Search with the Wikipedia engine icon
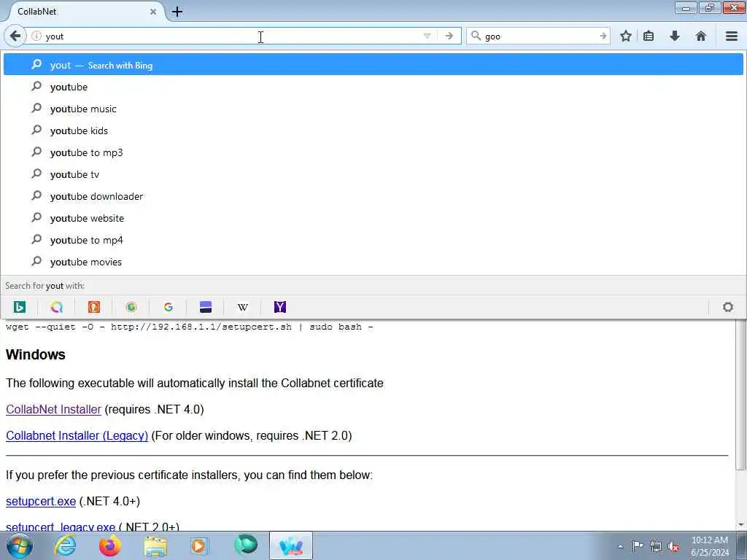The height and width of the screenshot is (560, 747). (242, 307)
